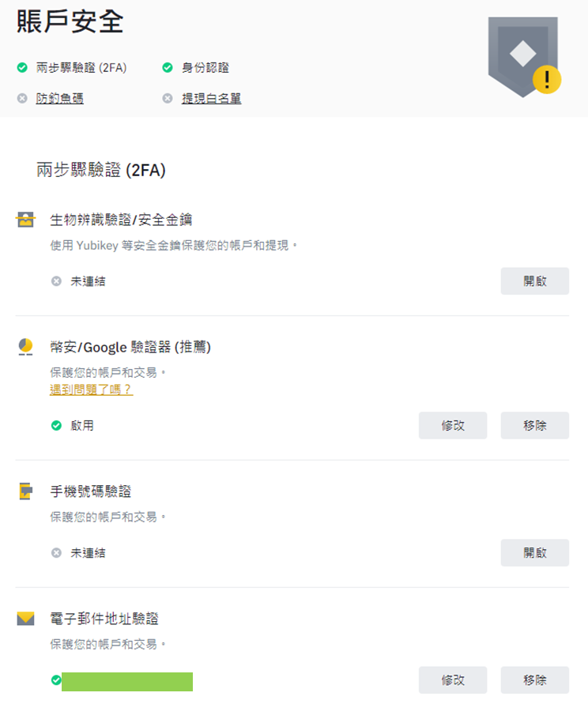Click the Binance/Google authenticator icon

point(25,347)
